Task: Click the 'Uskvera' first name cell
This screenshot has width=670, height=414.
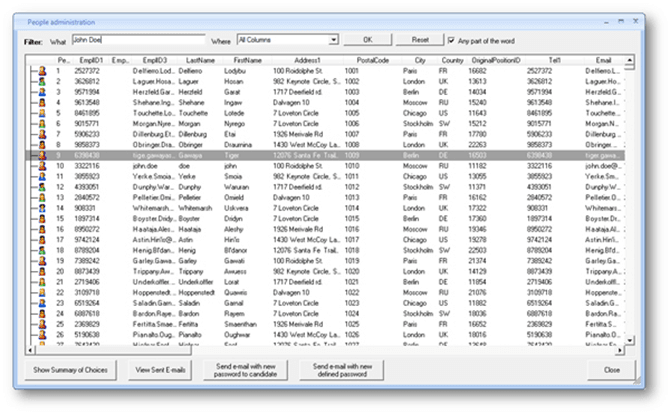Action: point(236,208)
